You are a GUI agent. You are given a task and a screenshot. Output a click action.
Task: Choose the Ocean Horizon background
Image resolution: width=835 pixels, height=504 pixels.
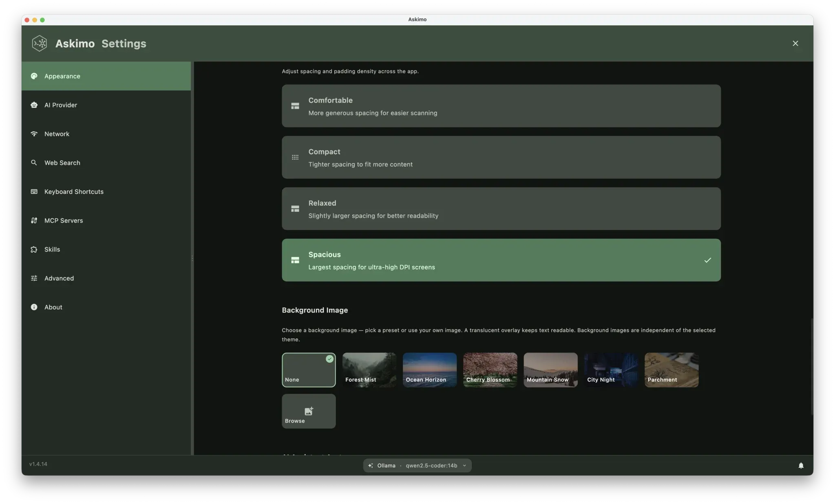[x=430, y=370]
